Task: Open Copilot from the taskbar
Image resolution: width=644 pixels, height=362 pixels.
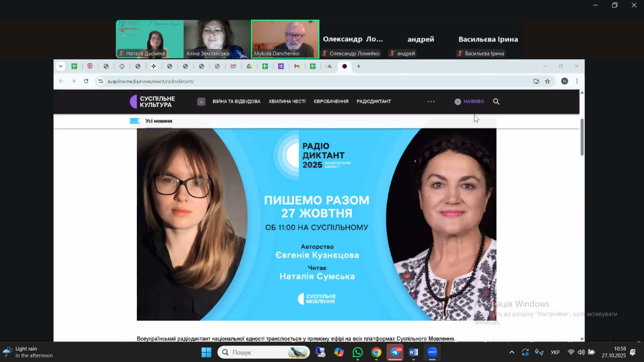Action: pyautogui.click(x=339, y=352)
